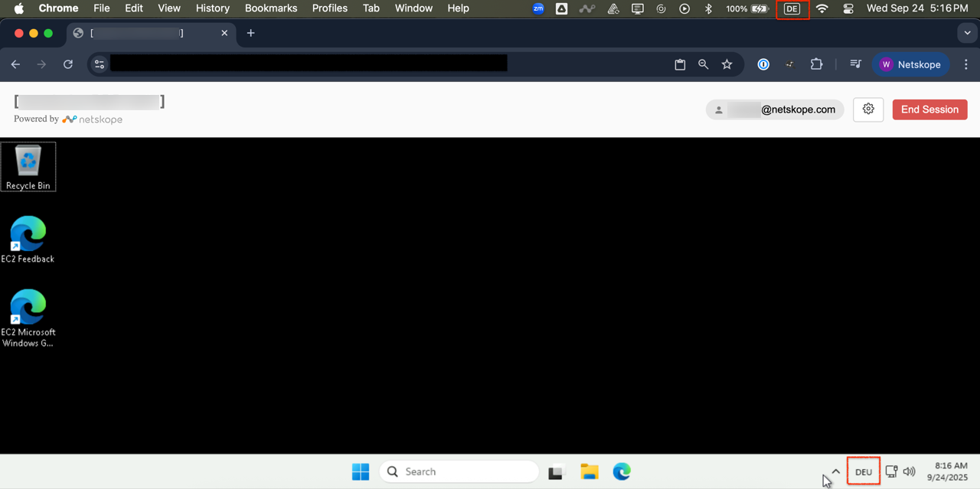Open the View menu
This screenshot has width=980, height=489.
coord(169,8)
